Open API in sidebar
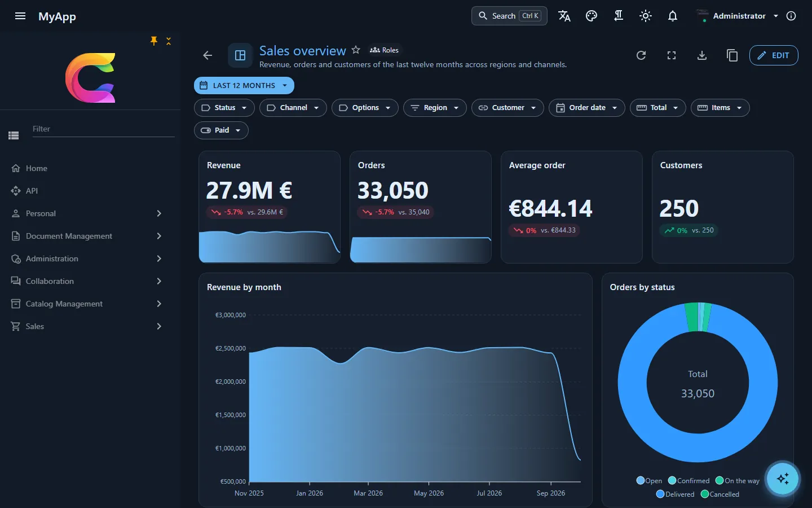The image size is (812, 508). click(90, 191)
